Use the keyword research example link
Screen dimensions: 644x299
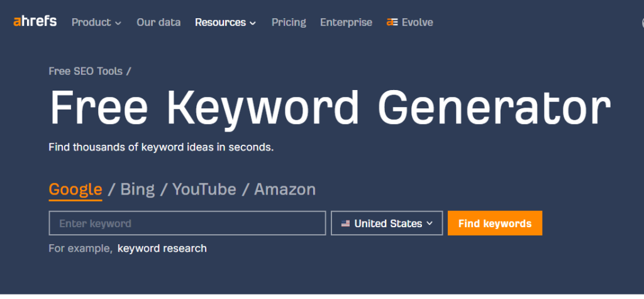(x=162, y=248)
